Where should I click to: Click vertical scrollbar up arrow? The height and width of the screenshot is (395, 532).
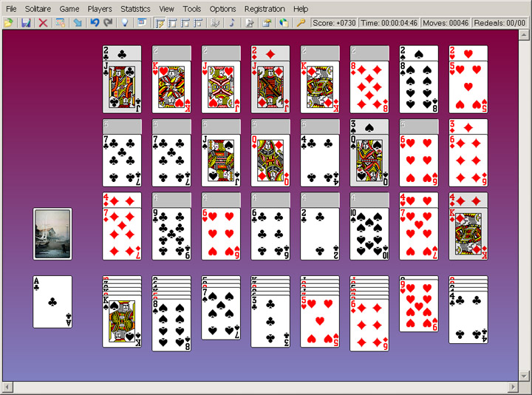(524, 35)
